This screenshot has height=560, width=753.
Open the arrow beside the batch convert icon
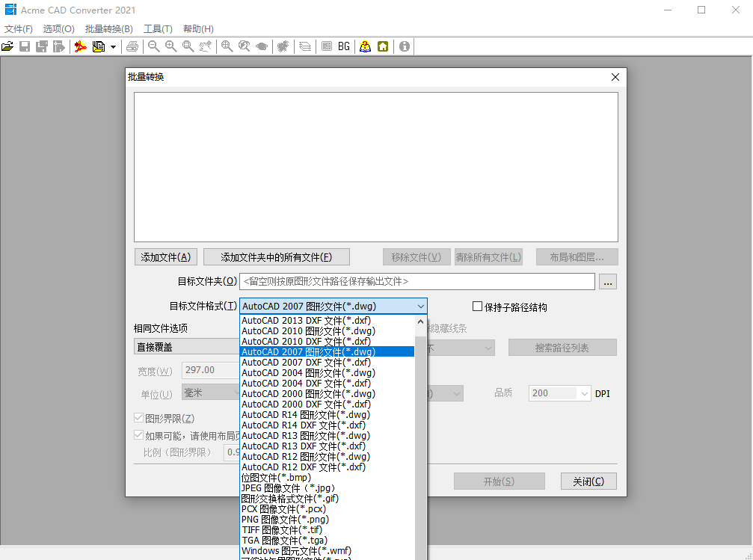[x=114, y=47]
